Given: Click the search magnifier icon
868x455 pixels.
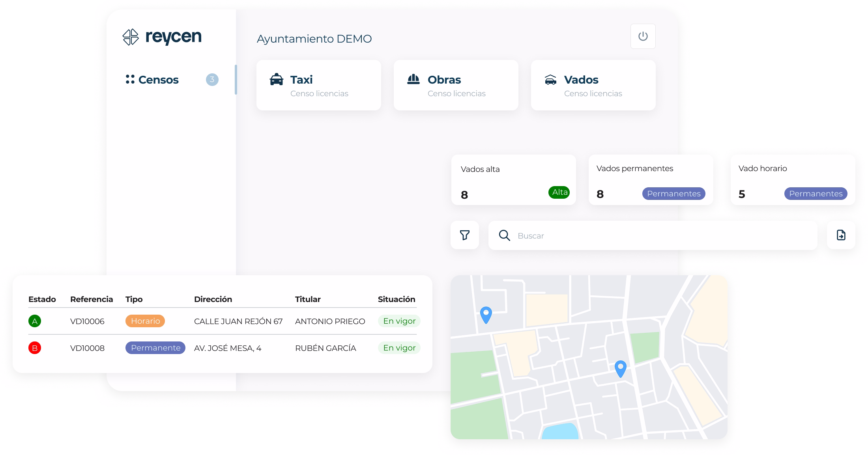Looking at the screenshot, I should tap(505, 235).
